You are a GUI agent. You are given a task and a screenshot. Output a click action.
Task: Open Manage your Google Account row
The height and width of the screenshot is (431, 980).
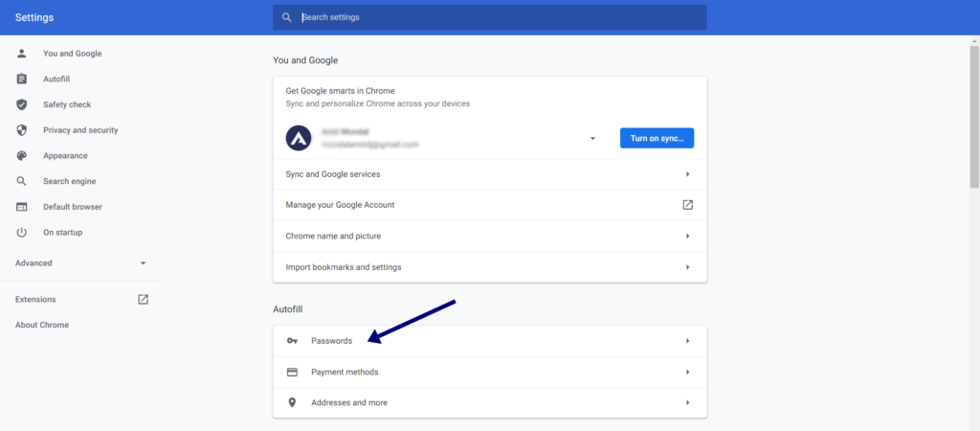[490, 205]
